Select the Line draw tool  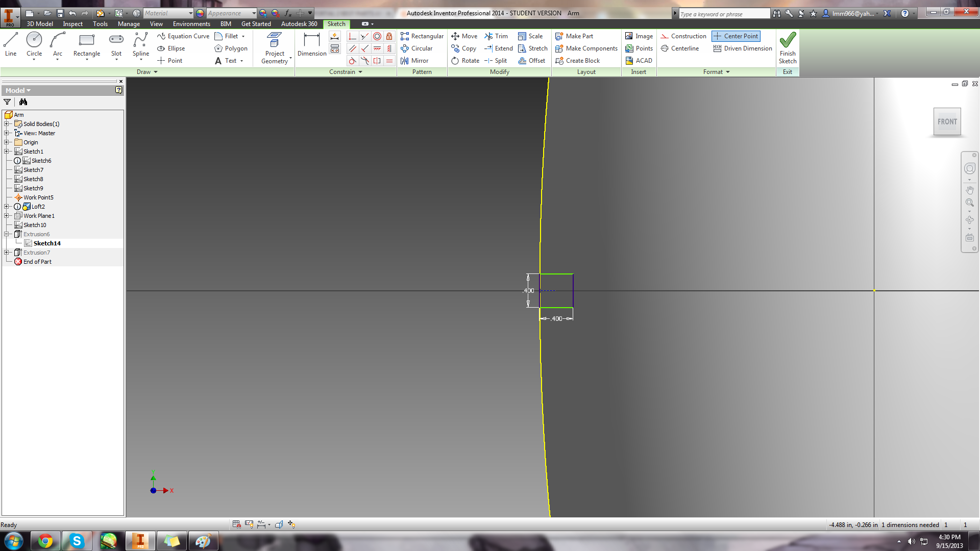click(11, 44)
